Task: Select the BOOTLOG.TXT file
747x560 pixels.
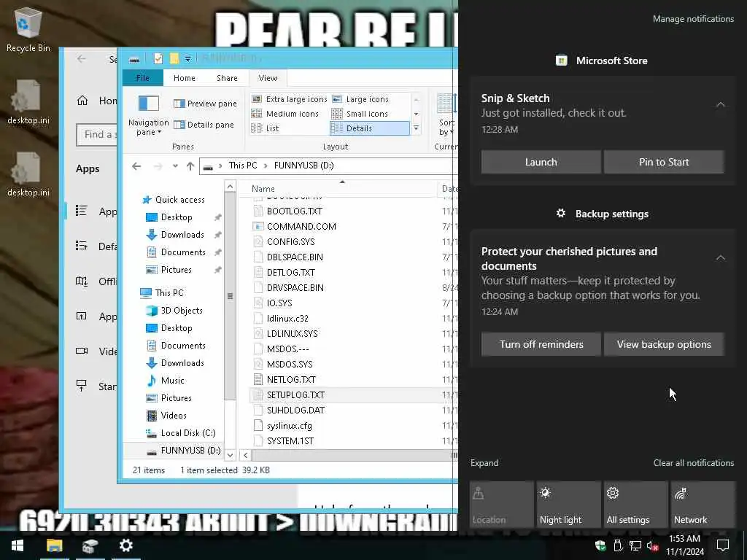Action: point(295,211)
